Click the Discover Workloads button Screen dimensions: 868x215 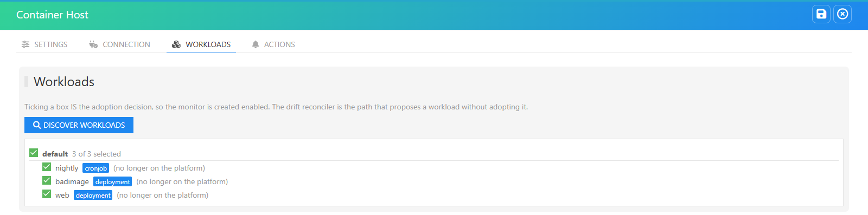click(x=79, y=125)
